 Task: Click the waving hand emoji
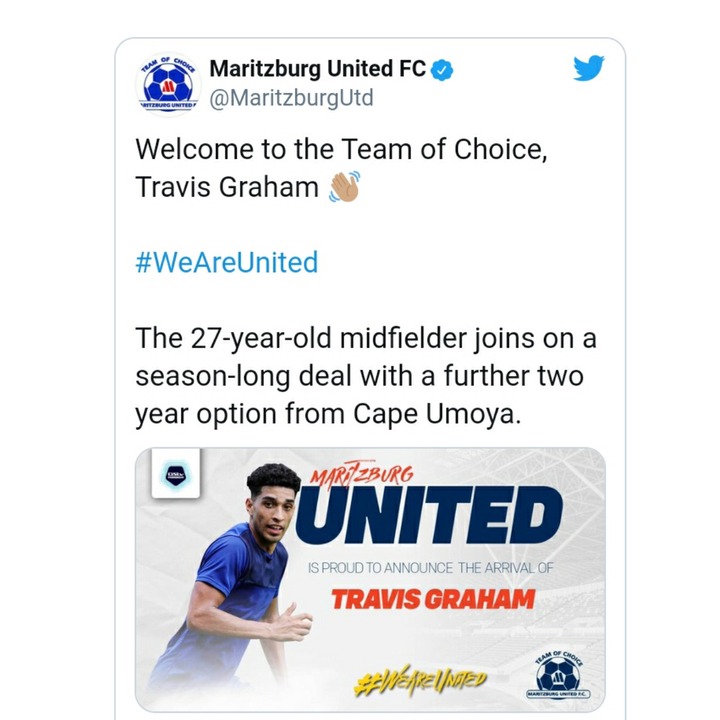pos(344,186)
